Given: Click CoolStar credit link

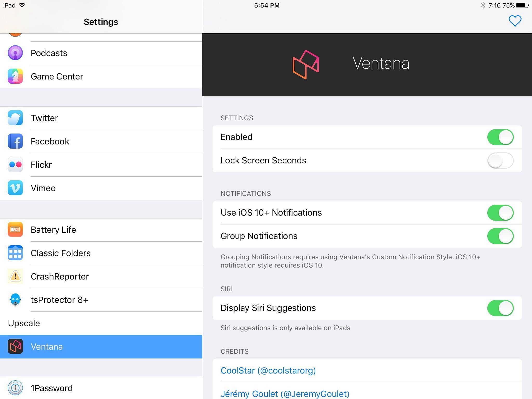Looking at the screenshot, I should click(x=269, y=370).
